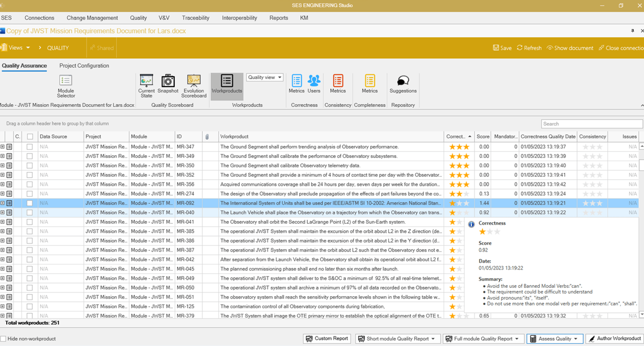
Task: Expand the MR-385 row
Action: click(x=2, y=231)
